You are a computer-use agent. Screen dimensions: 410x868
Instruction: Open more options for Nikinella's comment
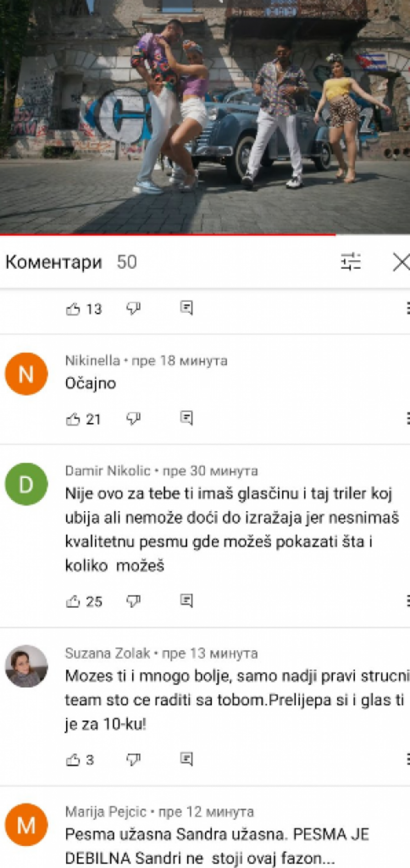[407, 418]
